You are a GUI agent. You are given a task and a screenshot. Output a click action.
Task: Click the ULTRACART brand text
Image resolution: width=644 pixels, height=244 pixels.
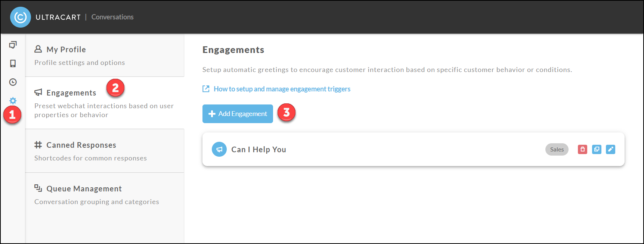pyautogui.click(x=58, y=17)
